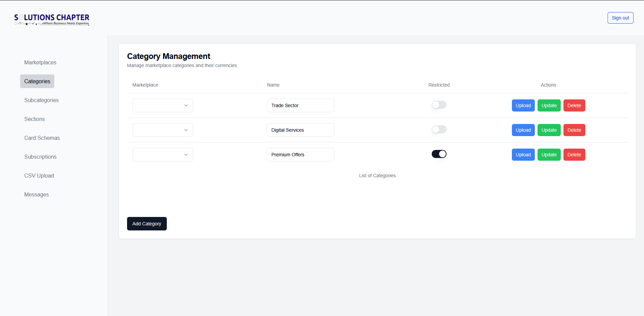Delete the Premium Offers category

tap(574, 155)
